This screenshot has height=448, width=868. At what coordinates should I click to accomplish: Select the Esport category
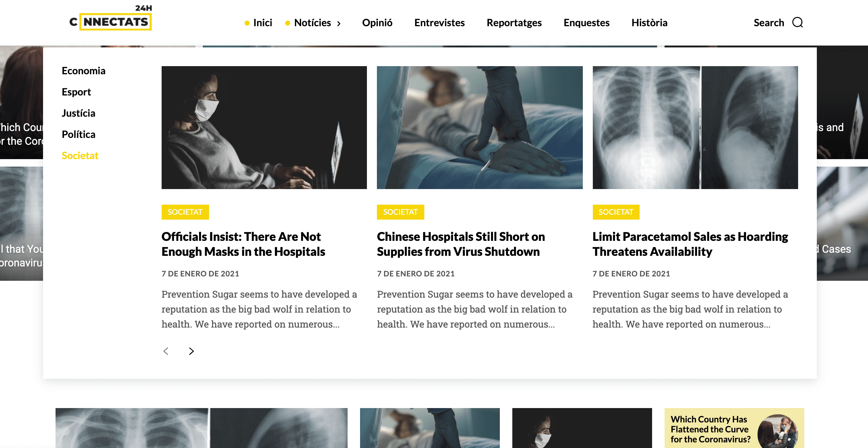[76, 92]
